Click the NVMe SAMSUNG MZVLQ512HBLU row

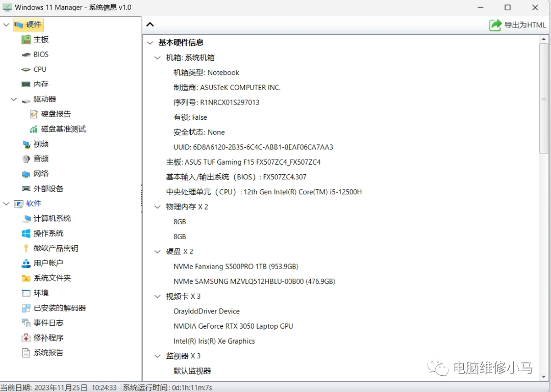click(255, 282)
